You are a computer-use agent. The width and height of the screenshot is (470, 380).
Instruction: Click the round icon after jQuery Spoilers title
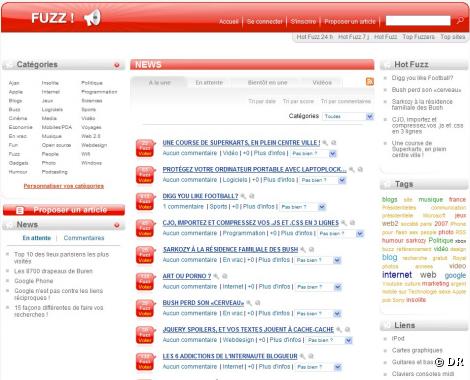(x=347, y=329)
